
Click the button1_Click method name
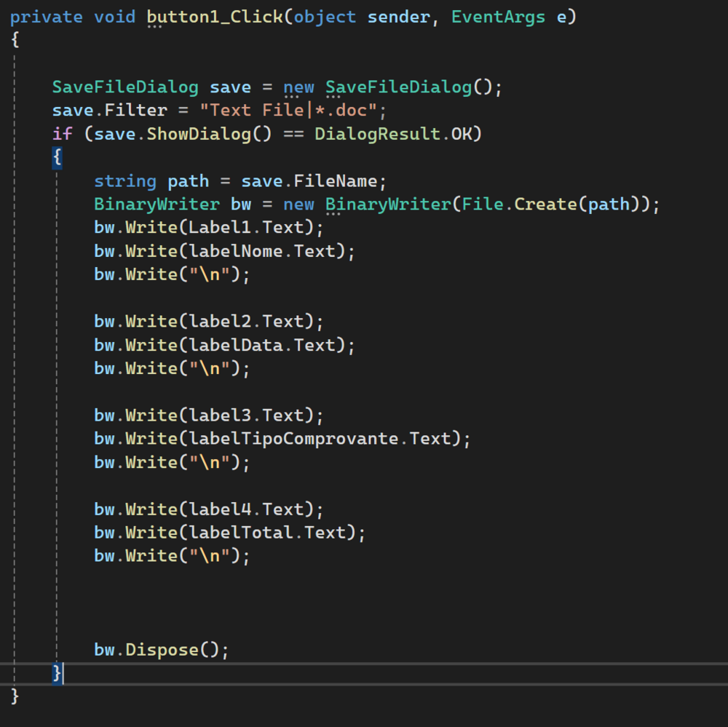pyautogui.click(x=215, y=17)
